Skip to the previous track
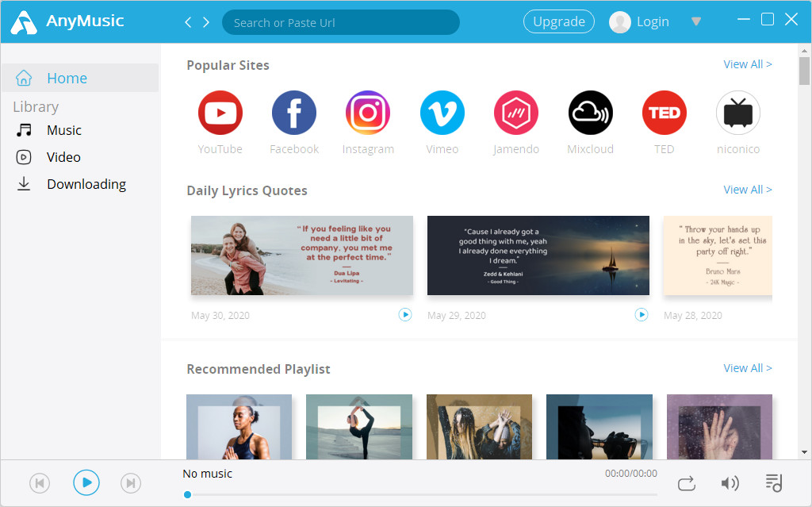The width and height of the screenshot is (812, 507). 40,483
